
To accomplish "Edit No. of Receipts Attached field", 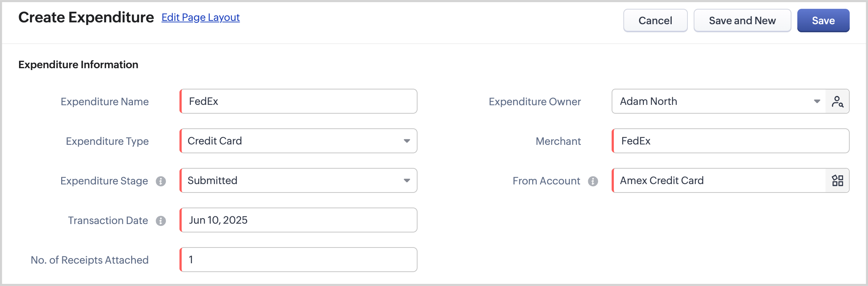I will tap(298, 260).
